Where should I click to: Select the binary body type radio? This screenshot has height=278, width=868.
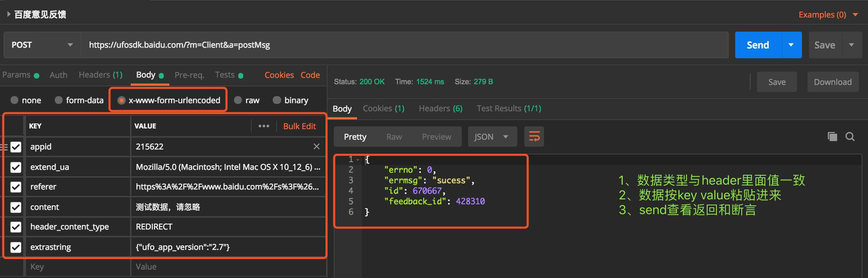[277, 100]
